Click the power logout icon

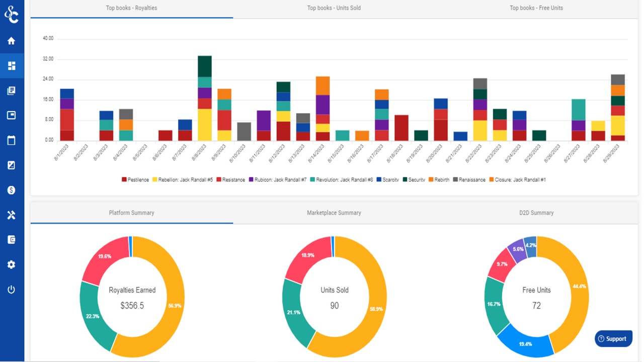12,290
